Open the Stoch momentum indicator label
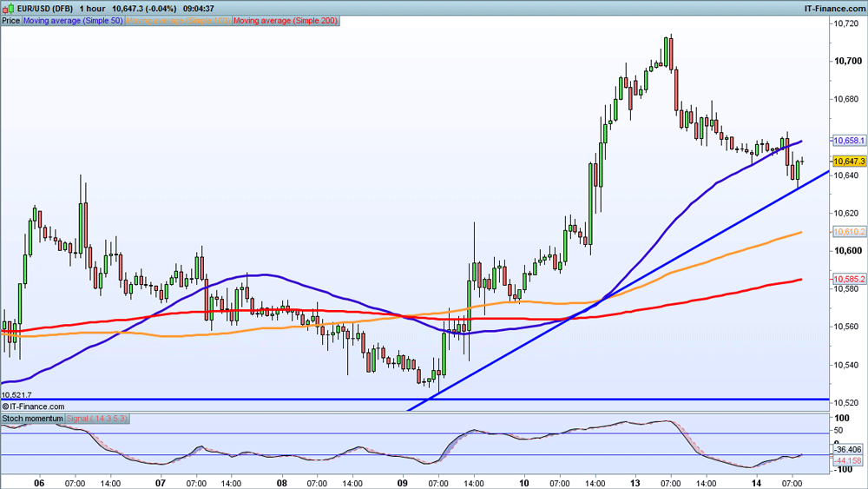The width and height of the screenshot is (868, 489). pyautogui.click(x=33, y=419)
